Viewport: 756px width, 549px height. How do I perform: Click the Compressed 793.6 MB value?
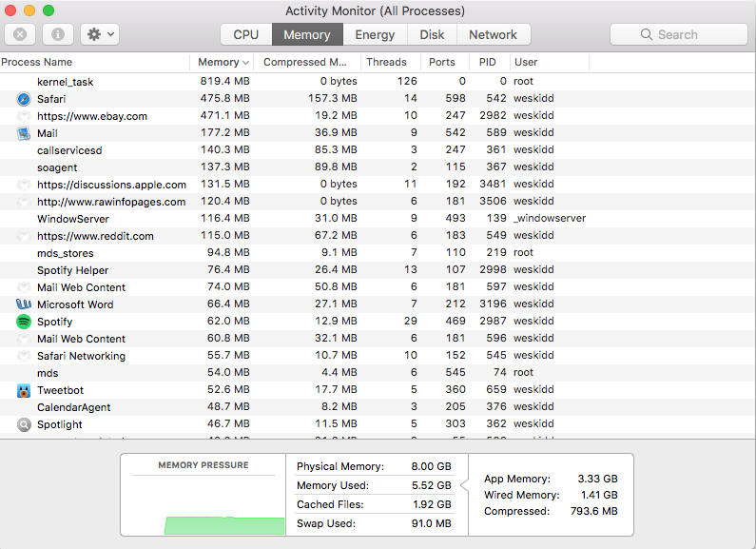pyautogui.click(x=593, y=511)
